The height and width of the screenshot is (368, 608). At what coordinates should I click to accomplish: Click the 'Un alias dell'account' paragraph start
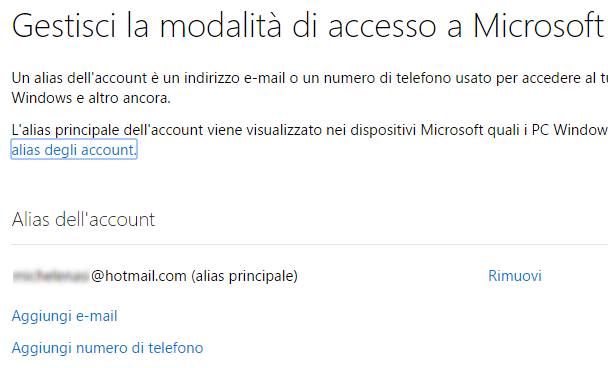click(x=79, y=78)
